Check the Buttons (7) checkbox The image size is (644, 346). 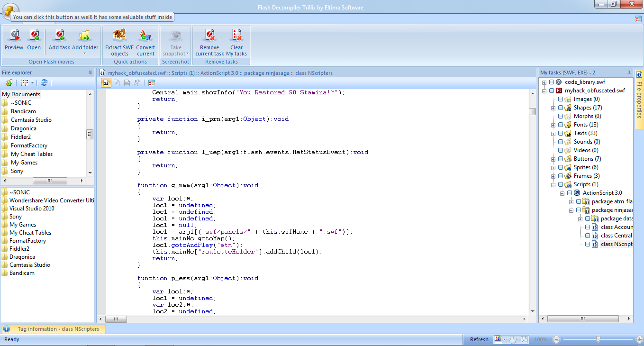tap(561, 159)
